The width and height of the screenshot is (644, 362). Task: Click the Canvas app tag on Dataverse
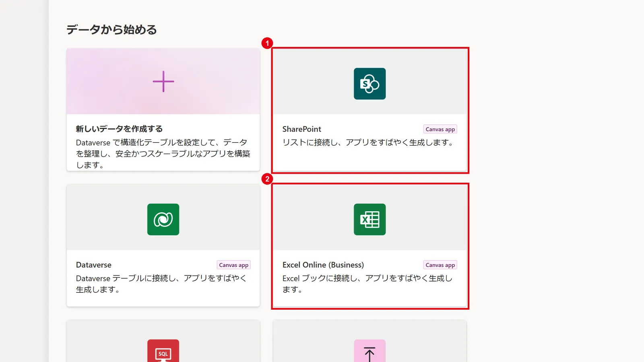(234, 265)
